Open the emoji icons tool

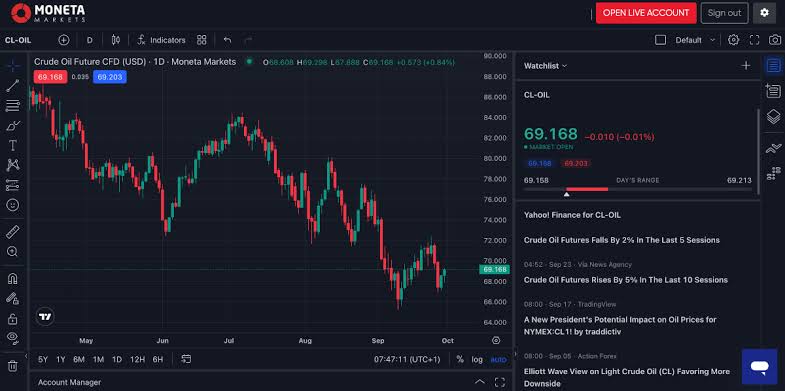(13, 205)
